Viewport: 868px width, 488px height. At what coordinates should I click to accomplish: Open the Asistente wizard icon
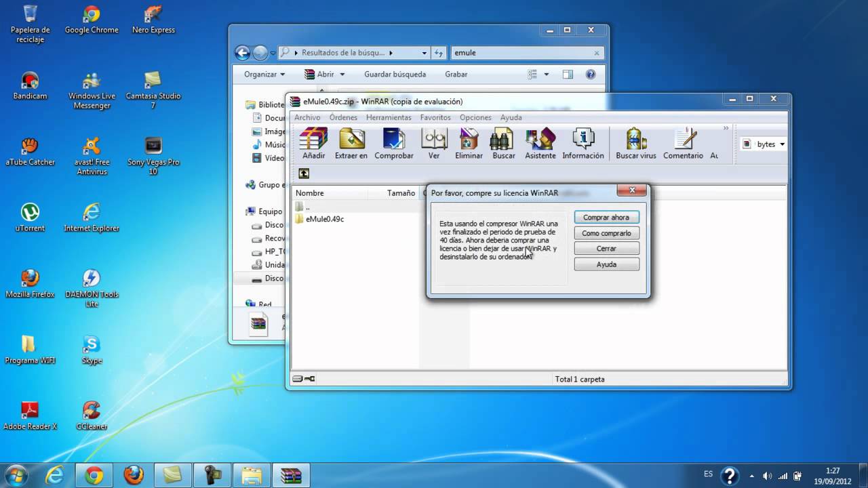click(540, 144)
